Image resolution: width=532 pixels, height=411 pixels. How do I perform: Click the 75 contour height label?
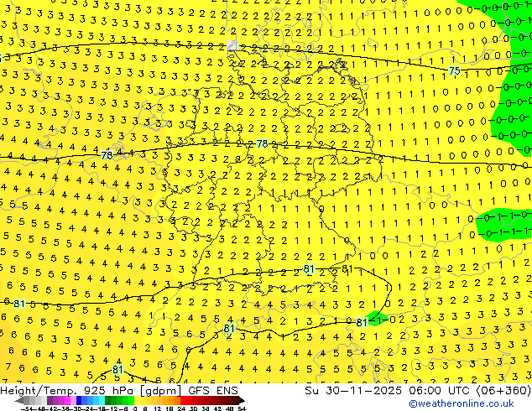[x=454, y=70]
